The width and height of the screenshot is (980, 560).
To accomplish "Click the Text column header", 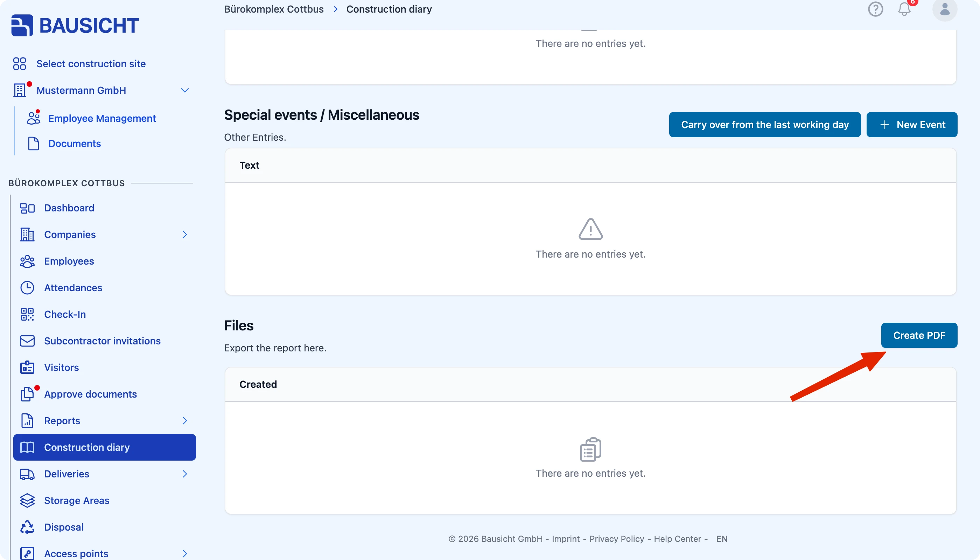I will click(x=249, y=166).
